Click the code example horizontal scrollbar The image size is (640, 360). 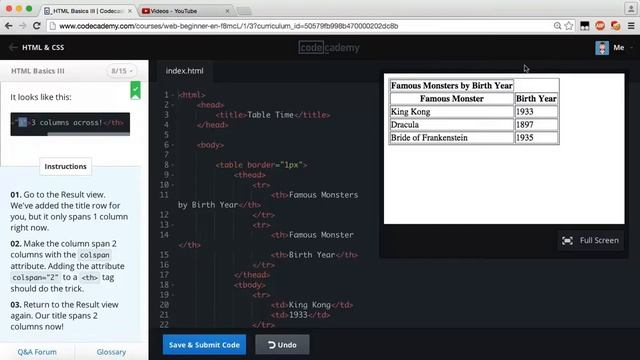click(89, 133)
